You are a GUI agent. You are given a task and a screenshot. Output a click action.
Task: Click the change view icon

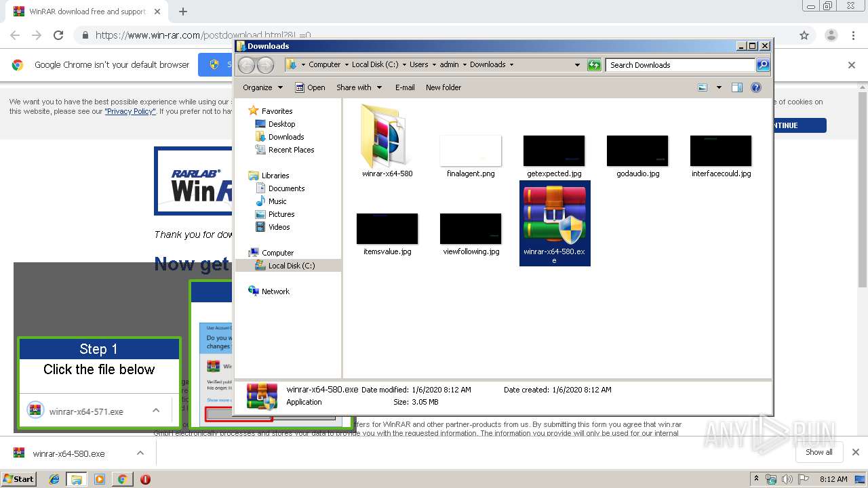703,87
